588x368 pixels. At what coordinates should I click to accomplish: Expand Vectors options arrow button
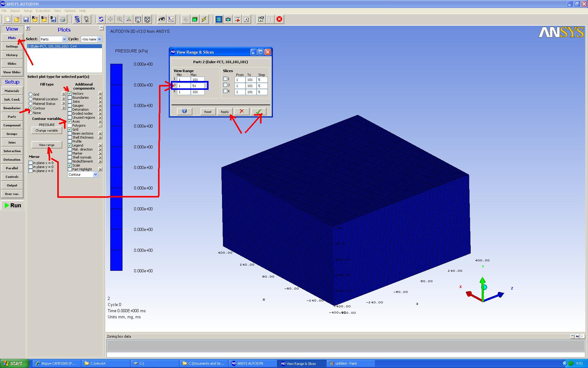100,94
